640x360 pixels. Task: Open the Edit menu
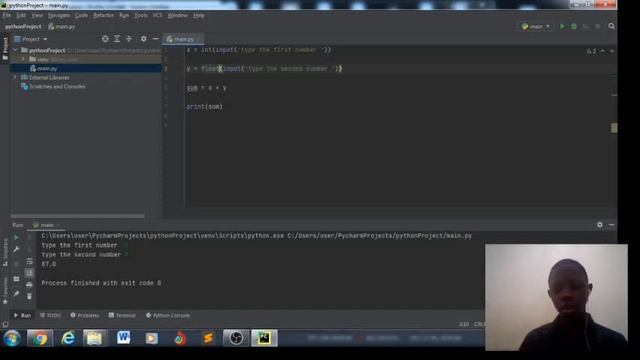(x=21, y=15)
